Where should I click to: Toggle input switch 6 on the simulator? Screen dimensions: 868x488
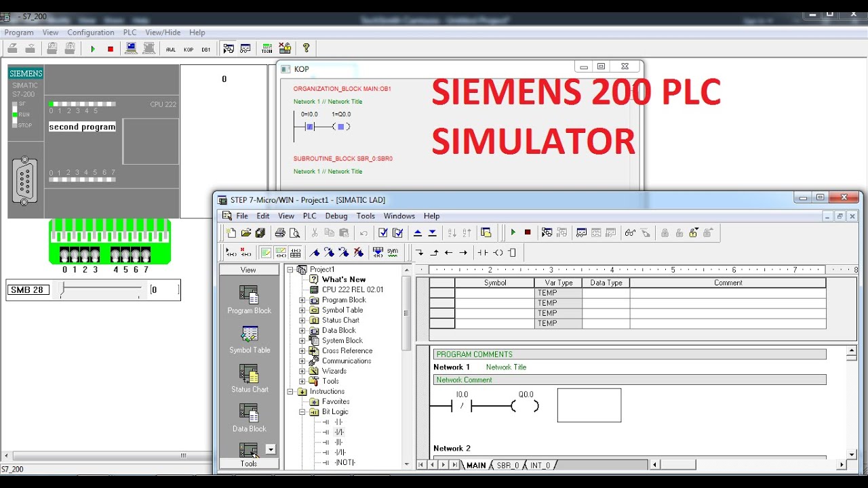click(136, 256)
